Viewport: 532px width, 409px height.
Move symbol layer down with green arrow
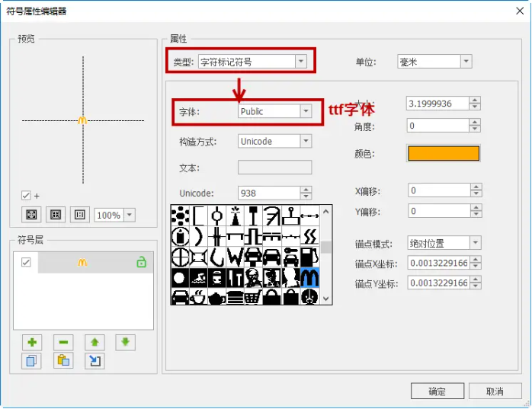coord(126,343)
